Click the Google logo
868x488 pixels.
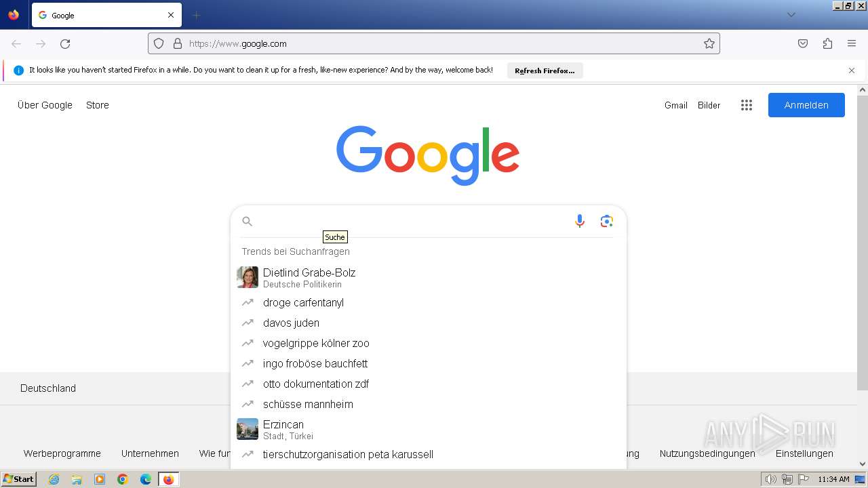[x=428, y=155]
